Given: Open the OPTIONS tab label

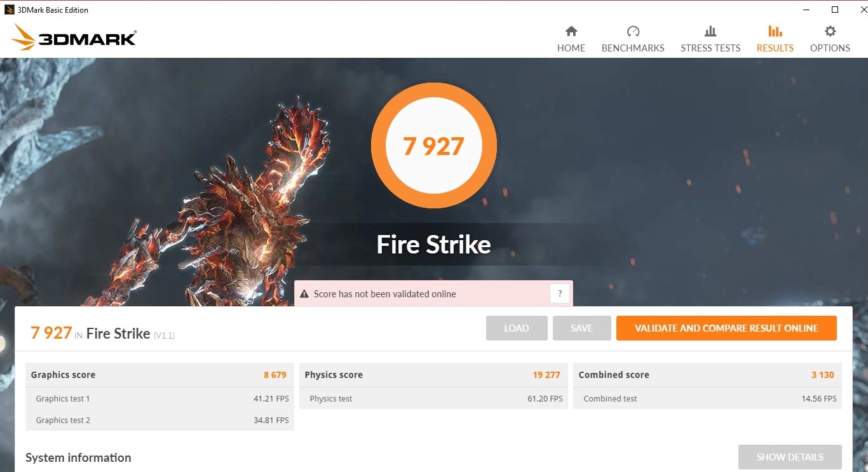Looking at the screenshot, I should (830, 48).
